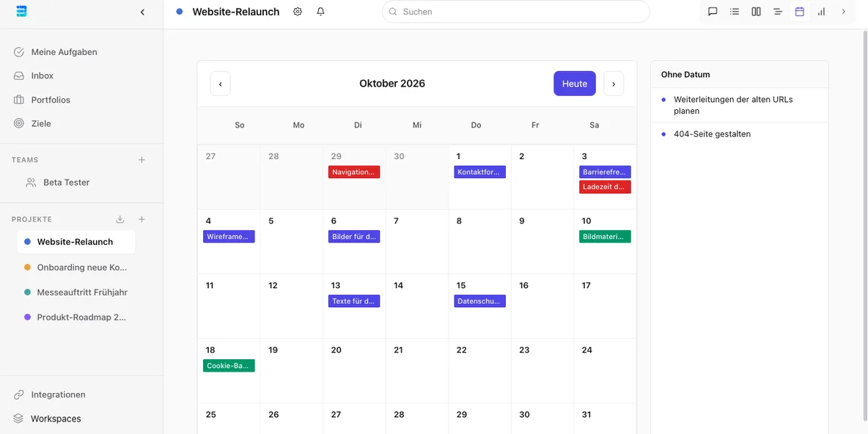The width and height of the screenshot is (868, 434).
Task: Jump to today with Heute button
Action: (575, 84)
